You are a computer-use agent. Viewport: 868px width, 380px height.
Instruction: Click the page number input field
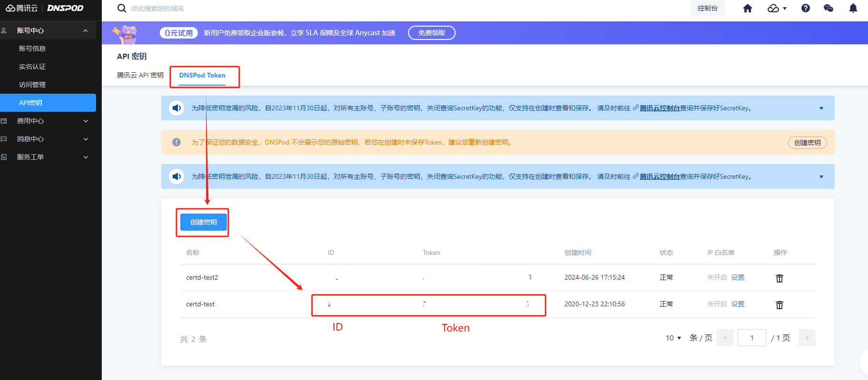(x=751, y=338)
